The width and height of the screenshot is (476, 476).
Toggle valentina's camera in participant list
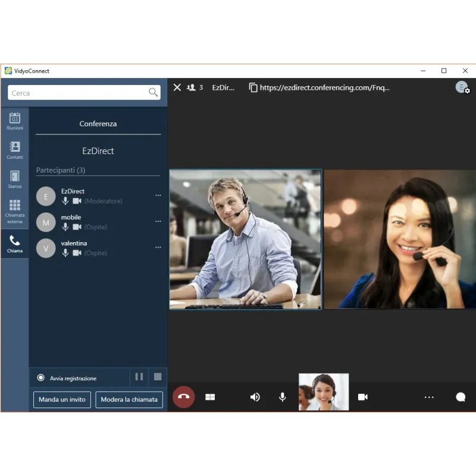pyautogui.click(x=77, y=253)
